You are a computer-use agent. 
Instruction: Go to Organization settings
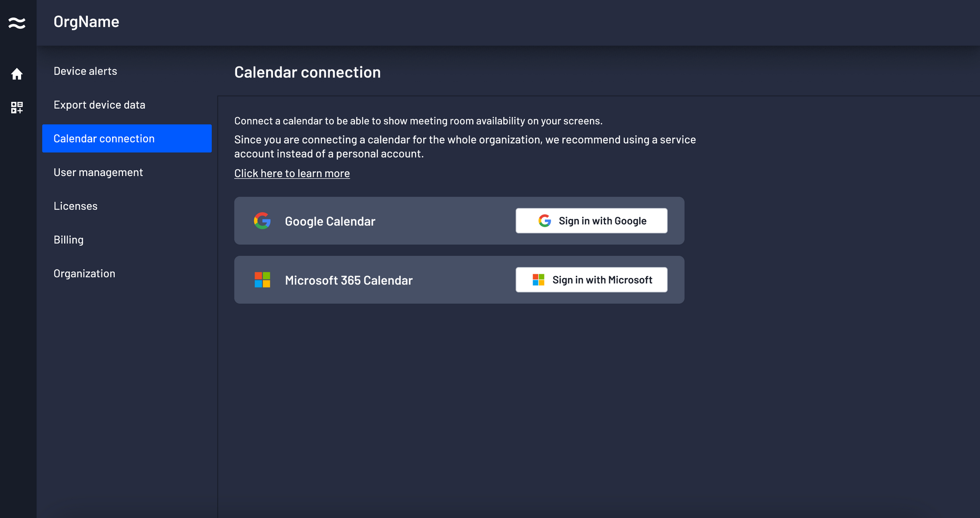(x=84, y=274)
